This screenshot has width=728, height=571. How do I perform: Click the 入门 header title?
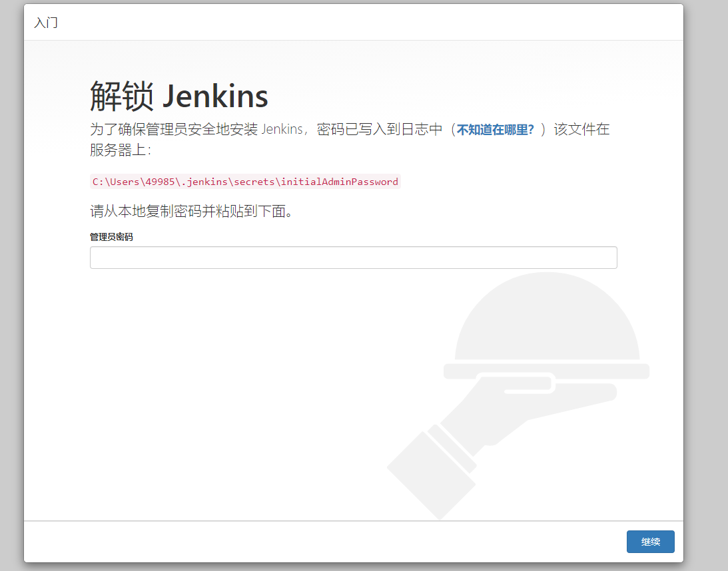point(46,23)
